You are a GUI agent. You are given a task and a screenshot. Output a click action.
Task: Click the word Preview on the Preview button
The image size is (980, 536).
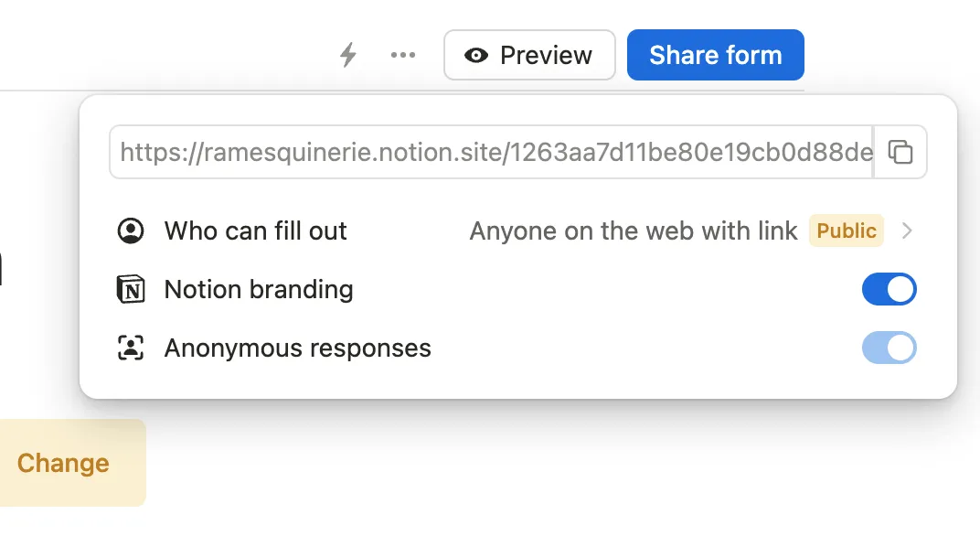pos(546,55)
